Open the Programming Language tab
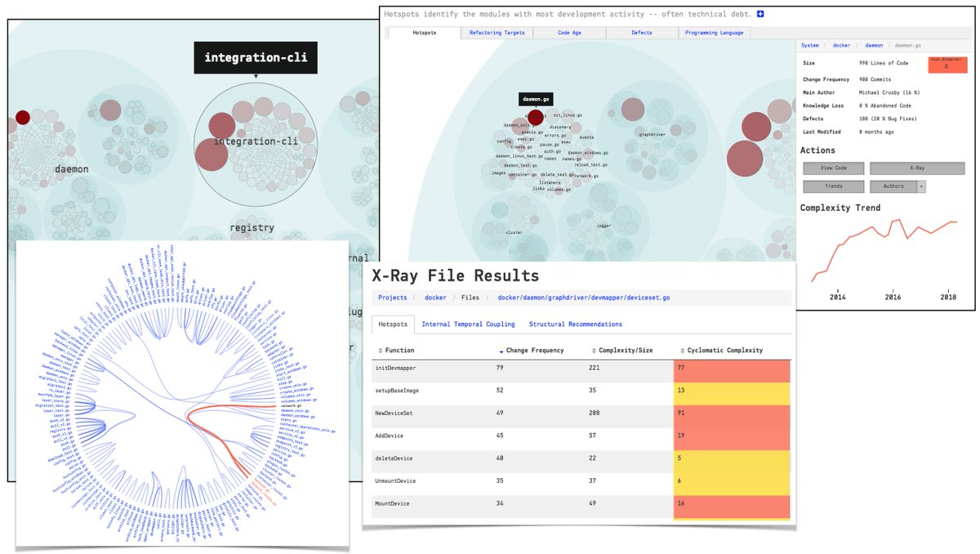The image size is (980, 554). click(x=715, y=33)
